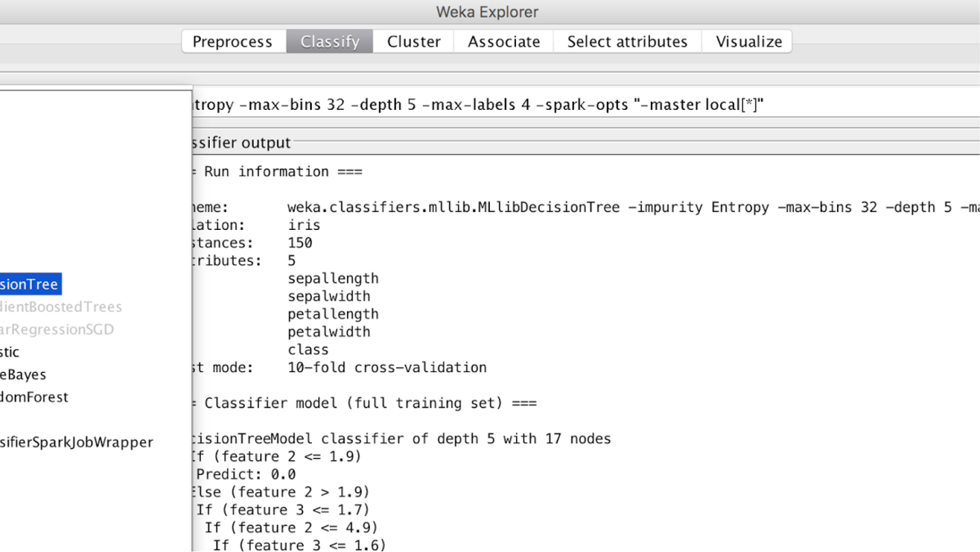Select the highlighted DecisionTree classifier entry
980x552 pixels.
pos(29,284)
